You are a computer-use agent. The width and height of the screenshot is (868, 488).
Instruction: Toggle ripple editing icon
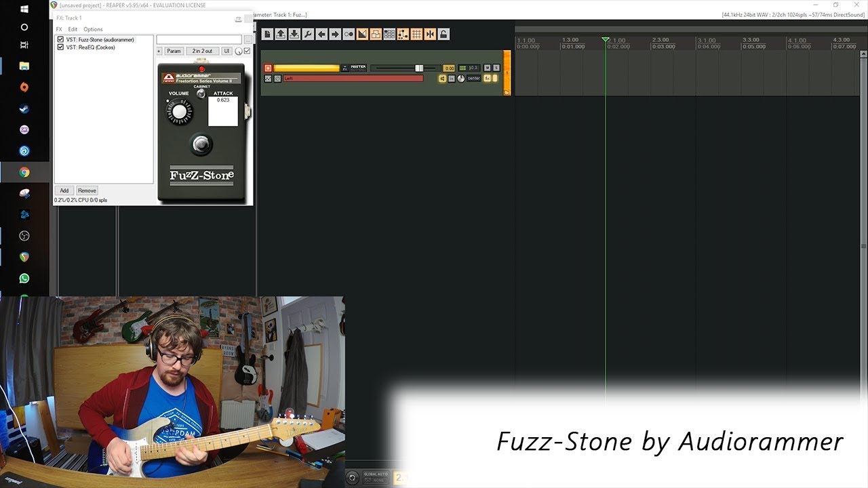(389, 34)
